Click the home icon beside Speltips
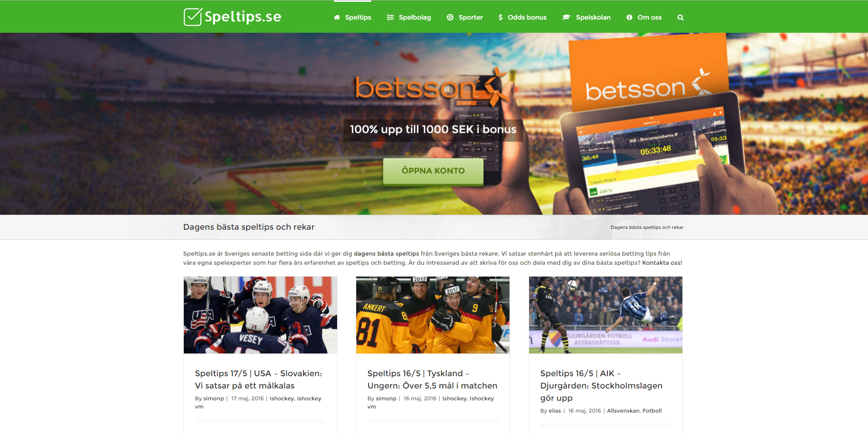868x434 pixels. coord(337,17)
